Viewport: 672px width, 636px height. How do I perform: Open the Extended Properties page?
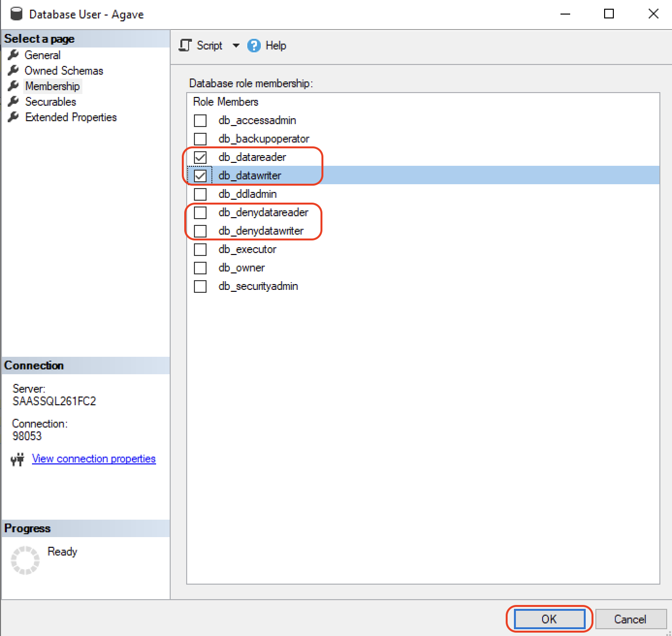click(x=71, y=117)
